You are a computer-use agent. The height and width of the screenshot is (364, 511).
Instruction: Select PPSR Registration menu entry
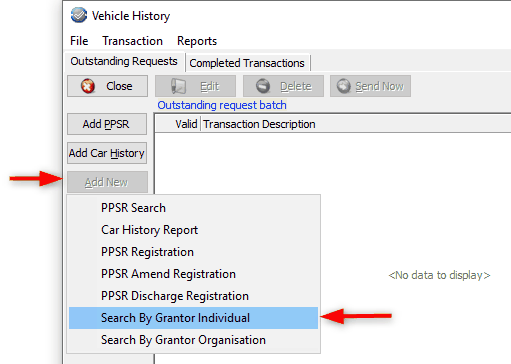[x=193, y=252]
